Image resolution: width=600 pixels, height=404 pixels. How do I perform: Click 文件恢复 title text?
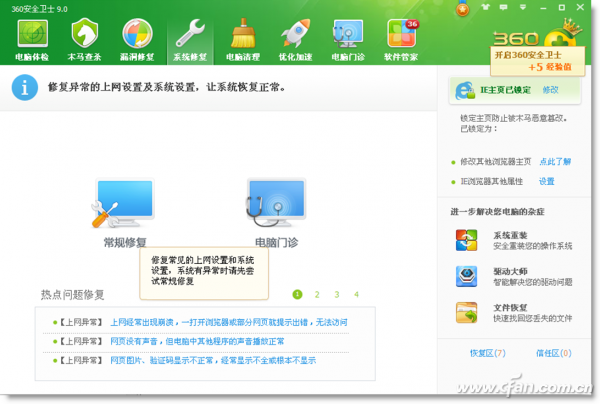click(510, 308)
